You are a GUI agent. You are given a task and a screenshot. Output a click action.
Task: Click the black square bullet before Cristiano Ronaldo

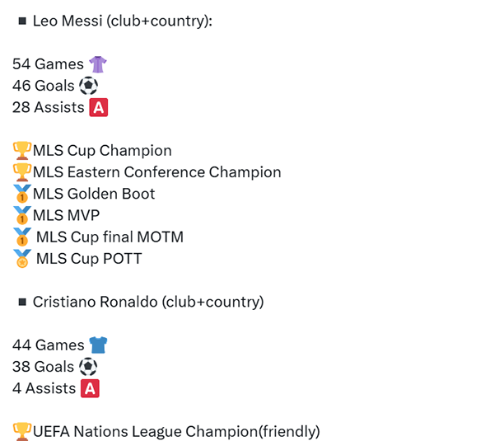click(22, 303)
